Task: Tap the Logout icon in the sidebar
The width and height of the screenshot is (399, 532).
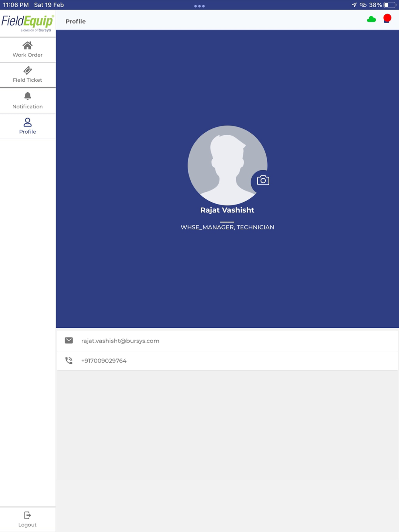Action: pos(28,515)
